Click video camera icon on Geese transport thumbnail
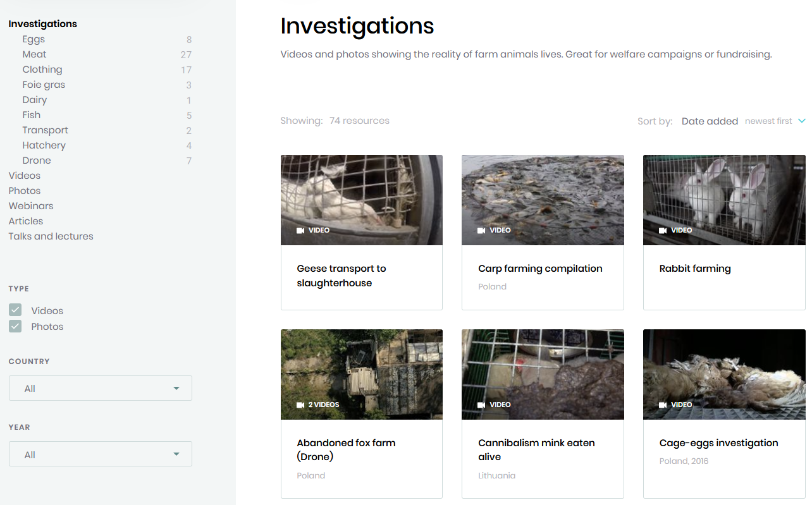This screenshot has width=812, height=505. point(300,231)
